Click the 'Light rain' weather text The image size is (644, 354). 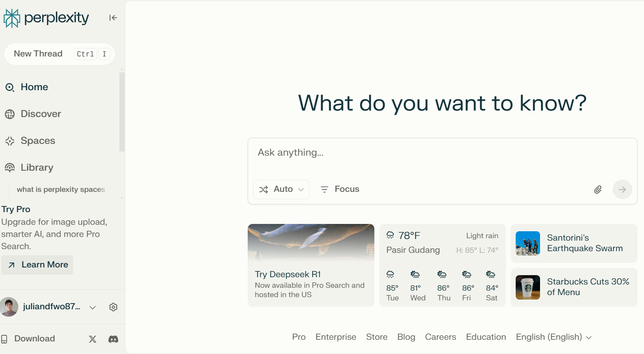[482, 236]
